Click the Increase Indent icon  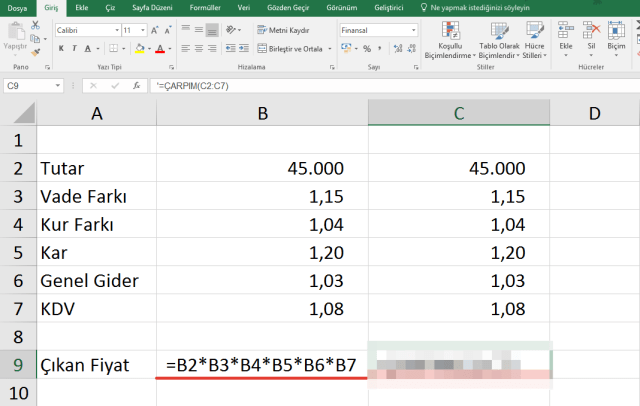244,48
